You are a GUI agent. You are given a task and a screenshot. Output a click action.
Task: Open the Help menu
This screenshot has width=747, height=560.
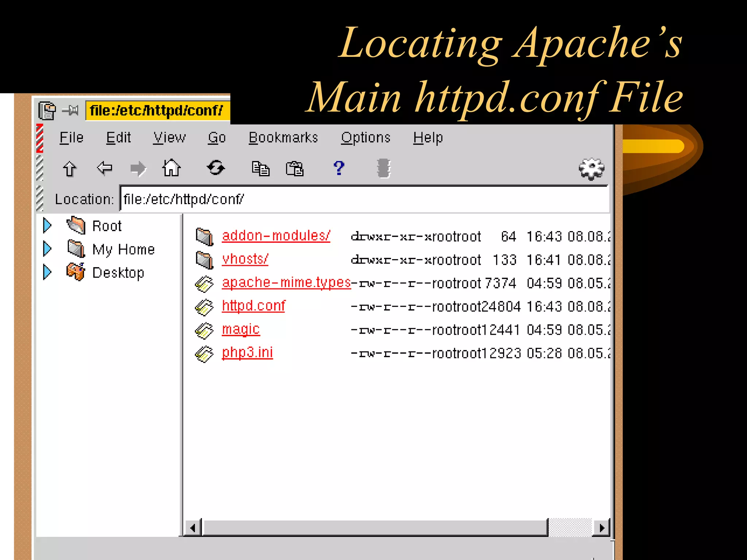pyautogui.click(x=428, y=138)
